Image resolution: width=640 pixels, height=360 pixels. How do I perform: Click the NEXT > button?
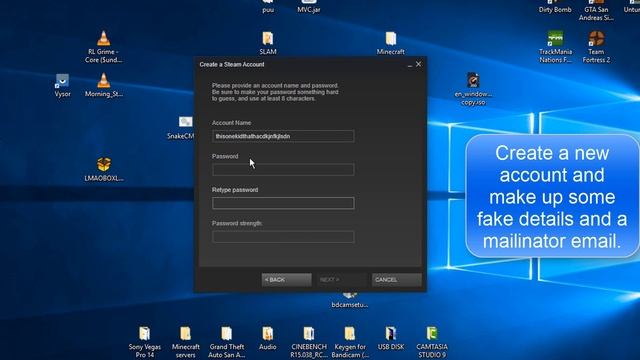coord(341,280)
